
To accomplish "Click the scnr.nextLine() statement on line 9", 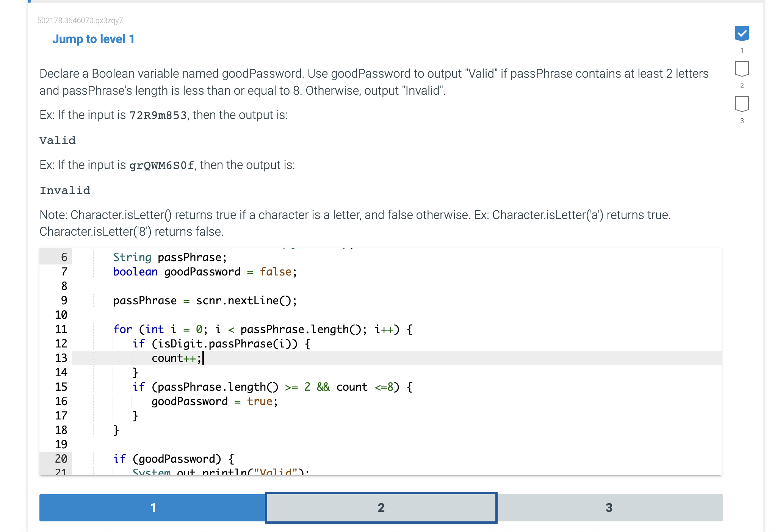I will (x=205, y=300).
